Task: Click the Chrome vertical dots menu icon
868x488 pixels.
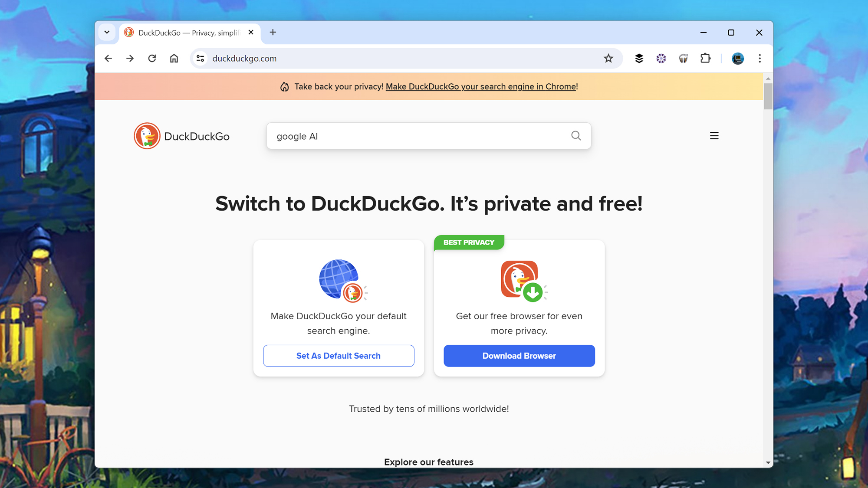Action: [x=759, y=59]
